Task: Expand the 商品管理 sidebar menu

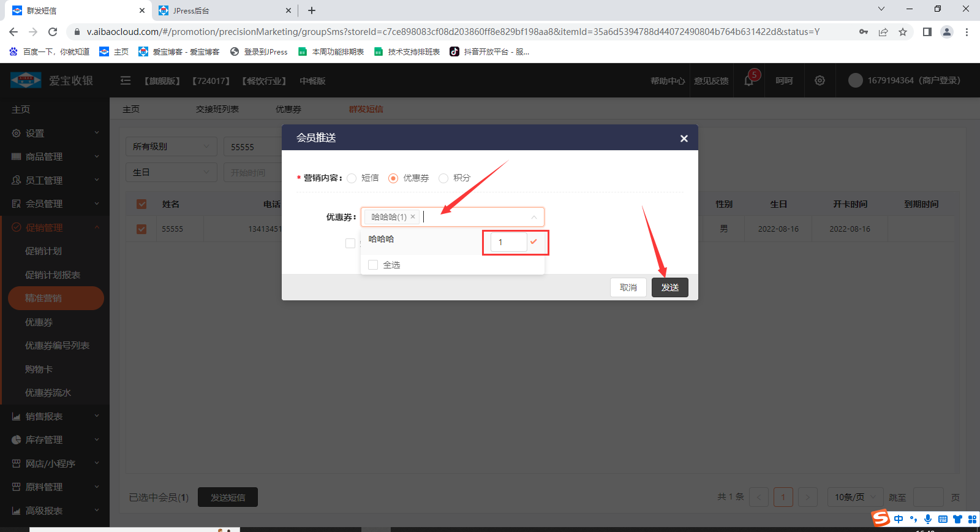Action: (x=55, y=156)
